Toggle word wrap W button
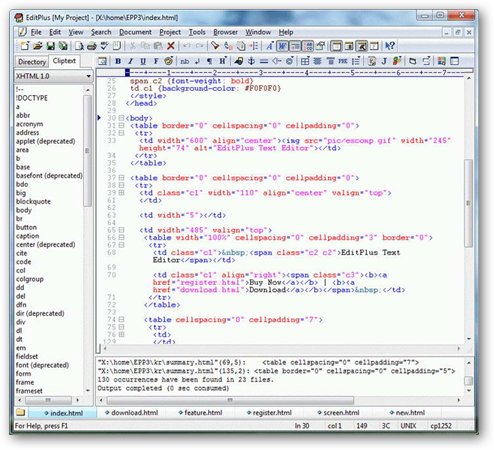Image resolution: width=494 pixels, height=450 pixels. coord(282,46)
